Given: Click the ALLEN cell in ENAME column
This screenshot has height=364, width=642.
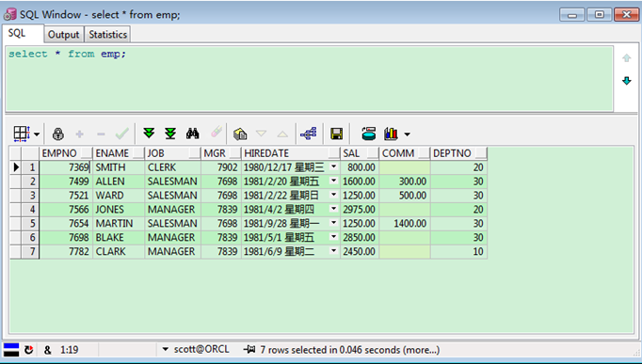Looking at the screenshot, I should [119, 182].
